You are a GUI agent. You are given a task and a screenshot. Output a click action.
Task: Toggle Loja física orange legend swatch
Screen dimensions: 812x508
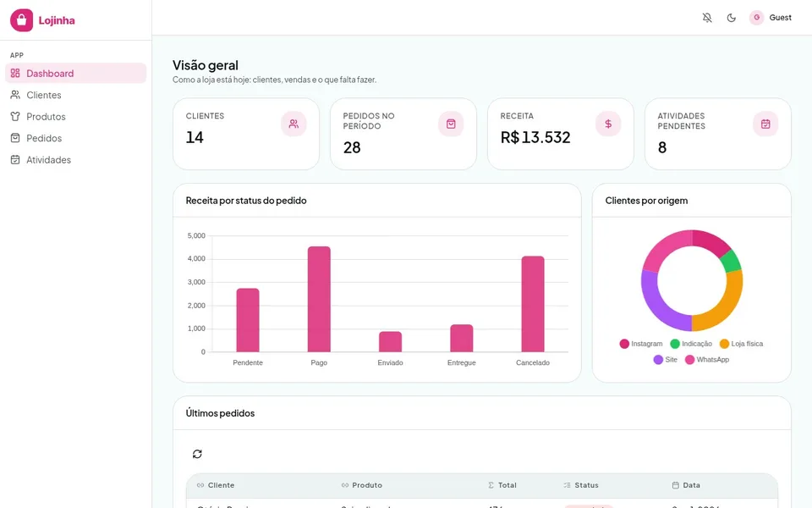[x=724, y=344]
